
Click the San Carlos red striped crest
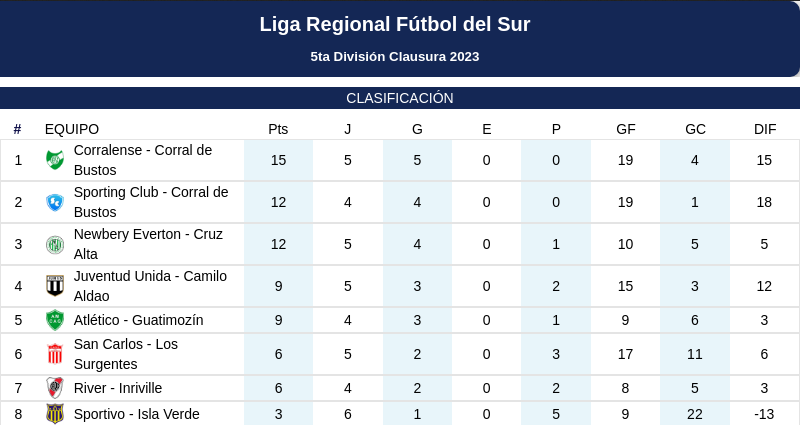[55, 354]
